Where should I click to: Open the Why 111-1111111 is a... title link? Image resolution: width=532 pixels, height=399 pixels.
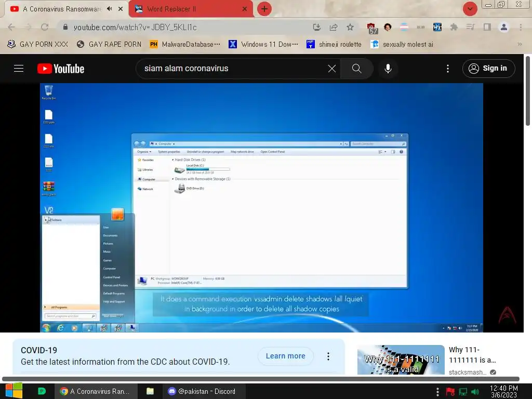[472, 354]
